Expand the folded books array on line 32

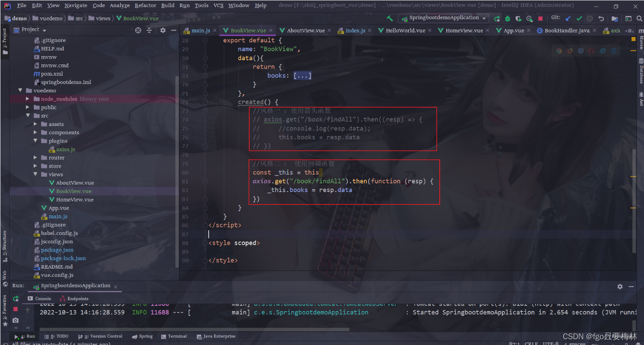302,76
